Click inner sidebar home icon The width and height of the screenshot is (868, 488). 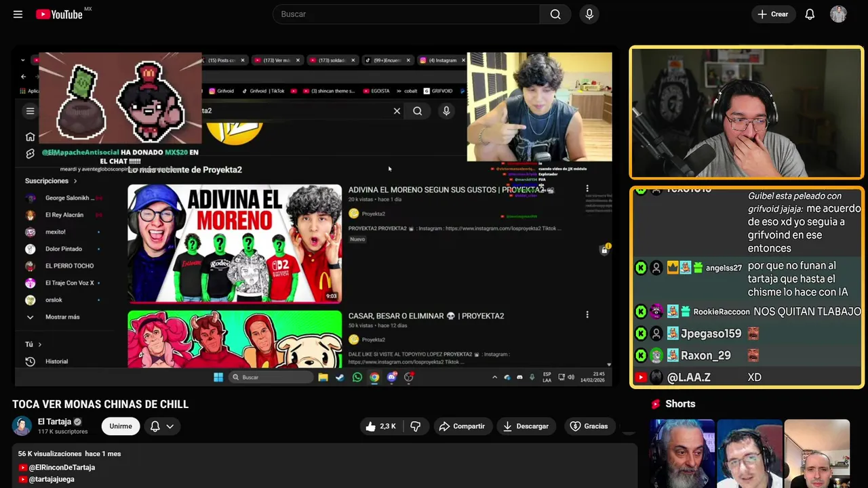(x=30, y=137)
